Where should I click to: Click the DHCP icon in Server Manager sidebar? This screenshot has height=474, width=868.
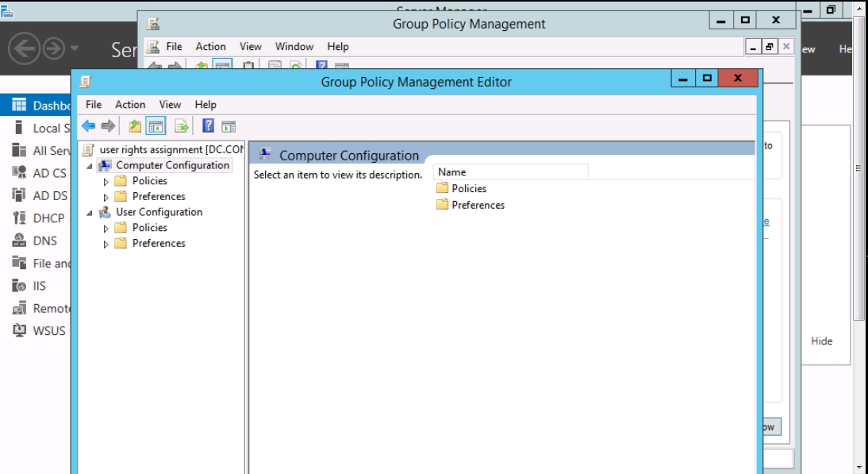point(19,218)
